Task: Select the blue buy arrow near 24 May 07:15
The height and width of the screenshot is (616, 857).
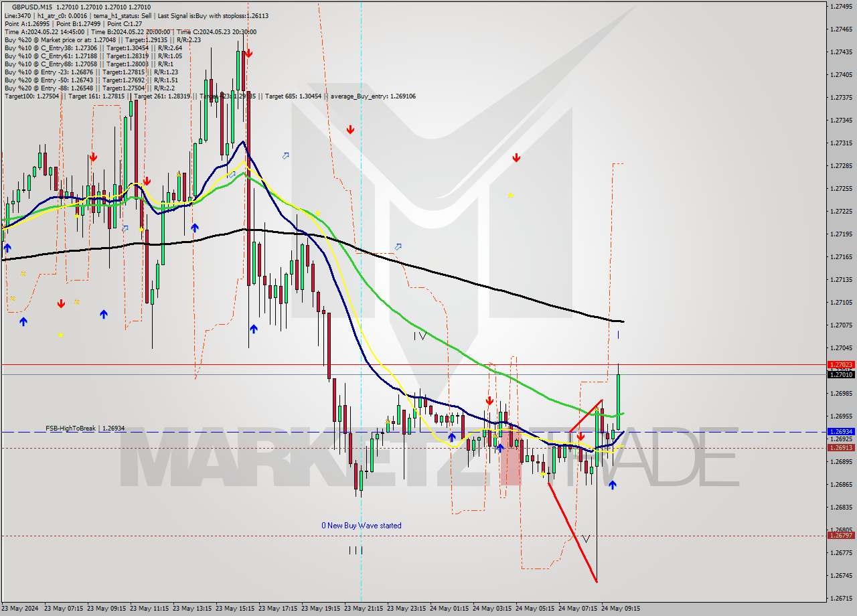Action: coord(613,485)
